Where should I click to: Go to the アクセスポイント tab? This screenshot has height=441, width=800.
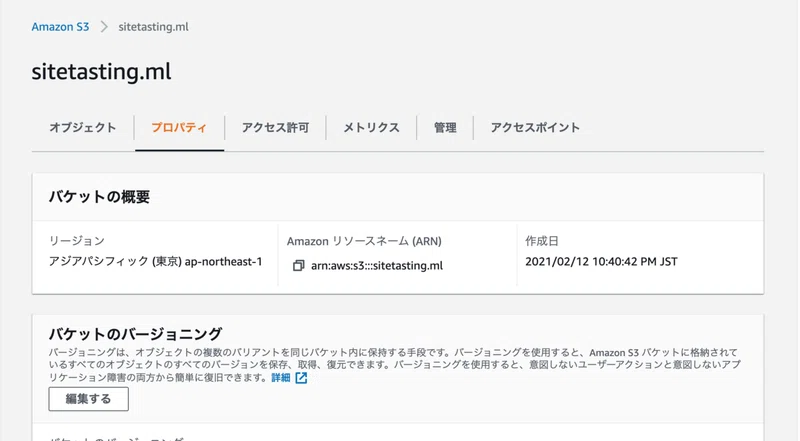point(535,128)
